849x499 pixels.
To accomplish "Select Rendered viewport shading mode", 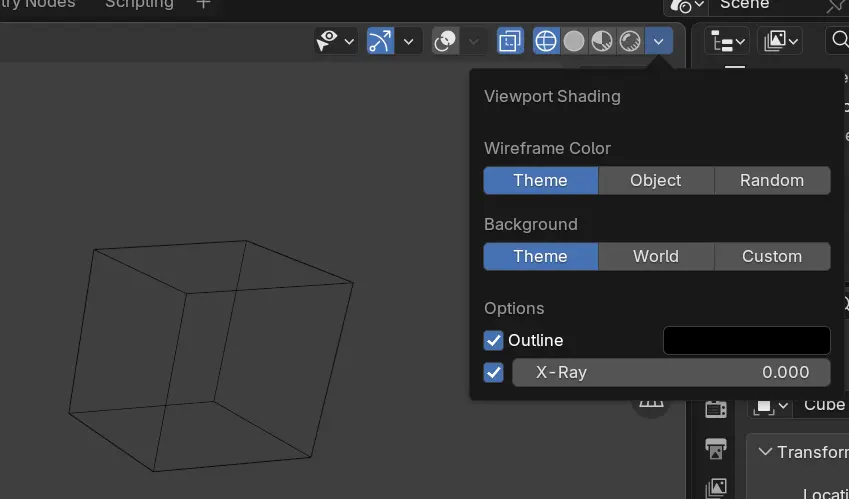I will (630, 41).
